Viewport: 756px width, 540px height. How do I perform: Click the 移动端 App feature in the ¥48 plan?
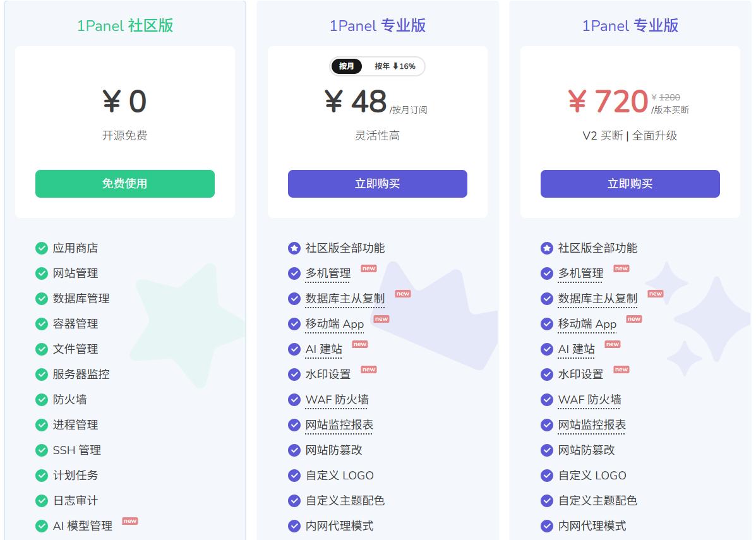335,324
